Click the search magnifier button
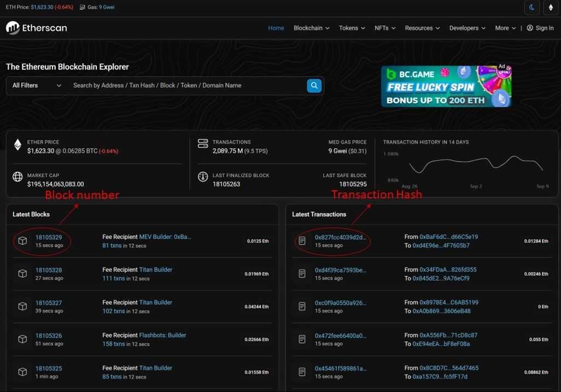Screen dimensions: 561x392 click(x=314, y=85)
